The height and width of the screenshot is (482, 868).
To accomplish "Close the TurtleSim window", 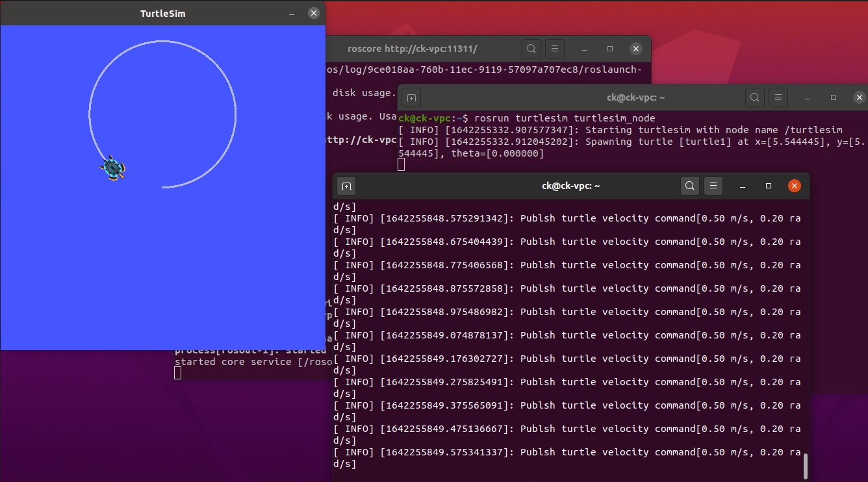I will click(x=314, y=13).
